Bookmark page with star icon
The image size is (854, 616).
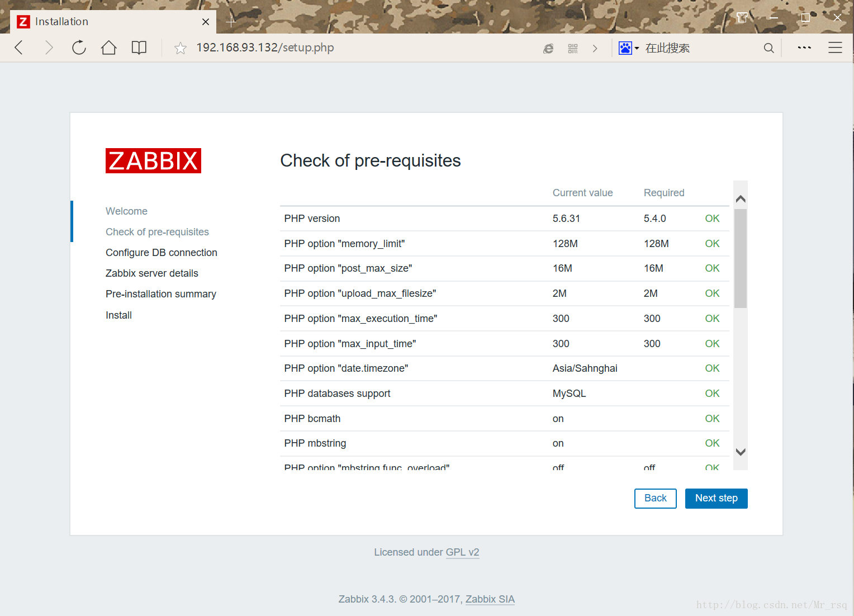[x=180, y=49]
